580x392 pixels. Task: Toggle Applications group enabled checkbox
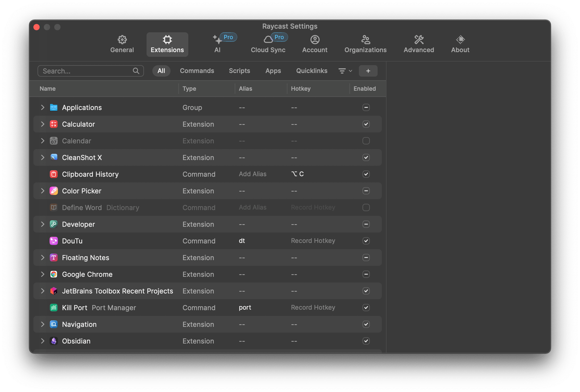point(366,107)
